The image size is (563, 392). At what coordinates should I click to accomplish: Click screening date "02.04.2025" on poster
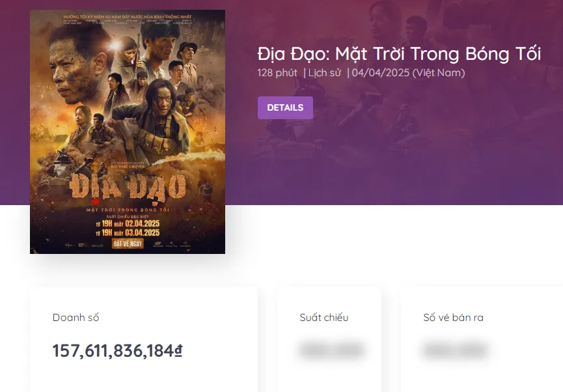[x=142, y=224]
